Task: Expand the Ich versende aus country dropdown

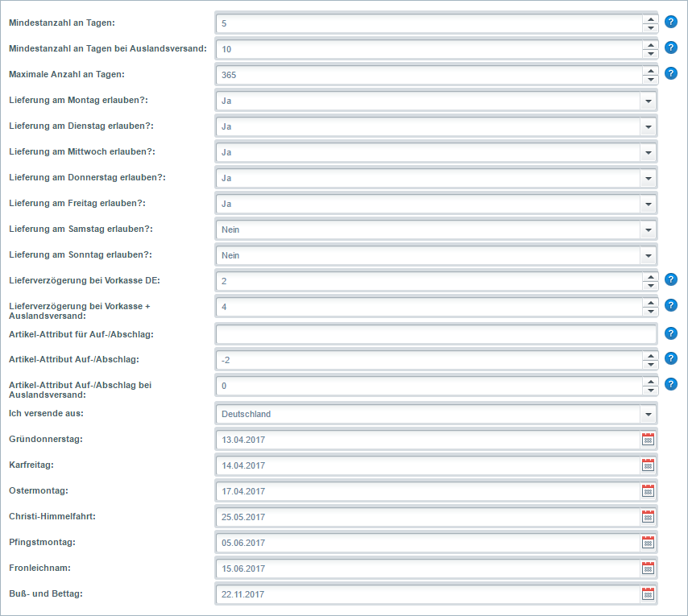Action: coord(648,414)
